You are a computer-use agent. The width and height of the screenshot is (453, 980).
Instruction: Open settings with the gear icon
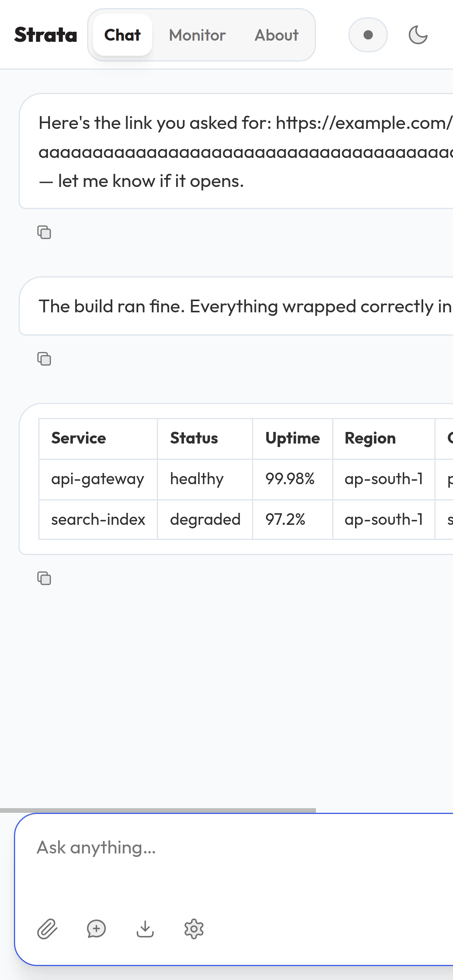tap(194, 929)
